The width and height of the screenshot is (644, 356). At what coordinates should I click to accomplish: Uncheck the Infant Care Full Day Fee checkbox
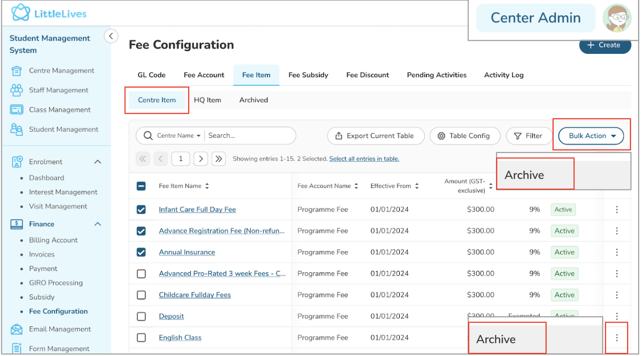(141, 210)
